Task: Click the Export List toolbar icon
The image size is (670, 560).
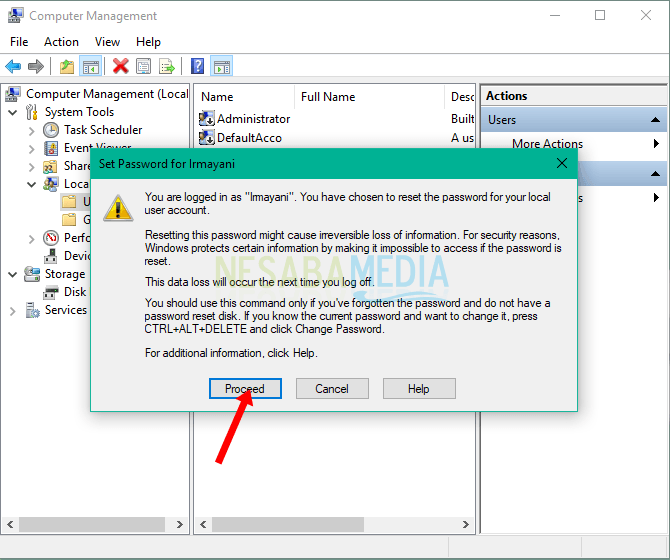Action: (167, 66)
